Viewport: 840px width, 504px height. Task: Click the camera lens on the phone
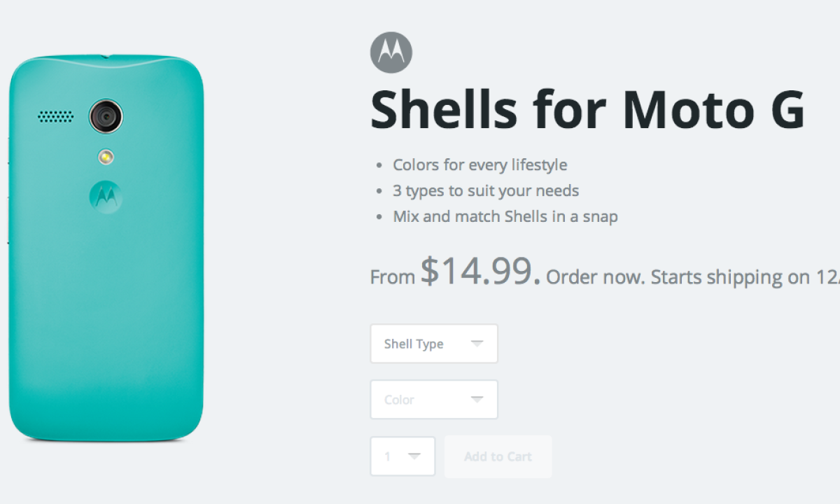[x=106, y=116]
